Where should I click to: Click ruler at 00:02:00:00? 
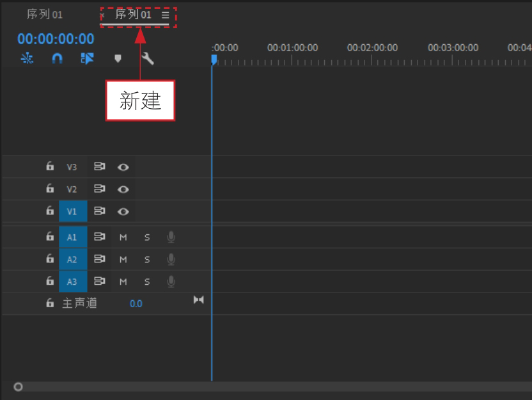point(372,48)
